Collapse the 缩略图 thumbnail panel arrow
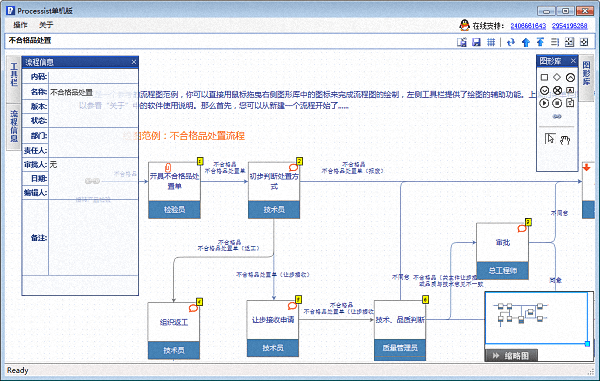600x381 pixels. (x=496, y=356)
